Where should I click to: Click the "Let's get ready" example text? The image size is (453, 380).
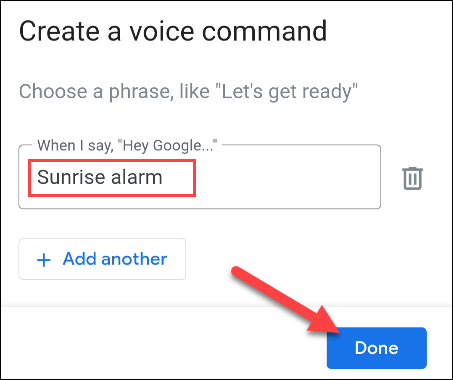pos(289,91)
